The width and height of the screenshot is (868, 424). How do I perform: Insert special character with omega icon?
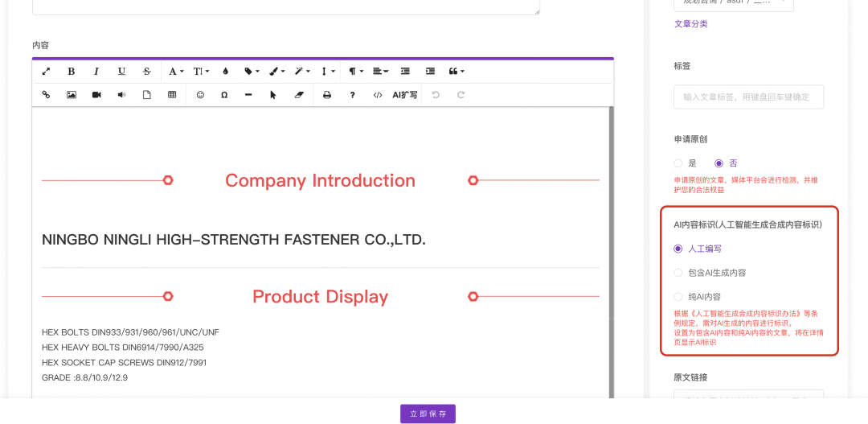[x=224, y=95]
